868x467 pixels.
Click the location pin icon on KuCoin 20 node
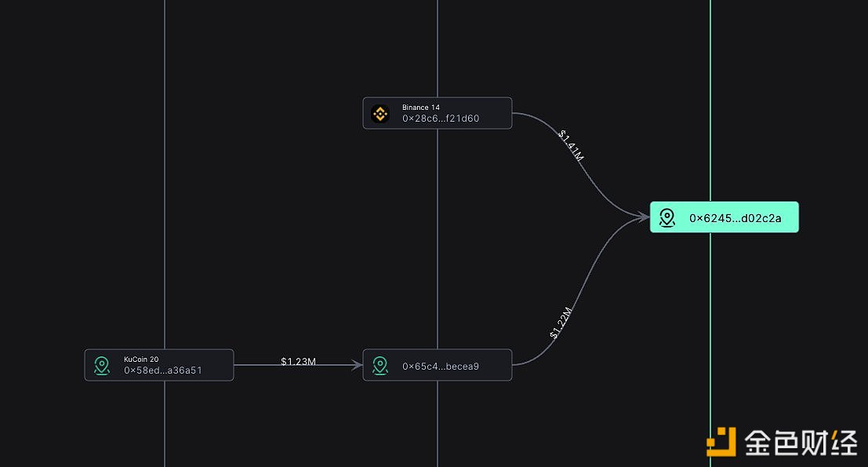pyautogui.click(x=102, y=366)
